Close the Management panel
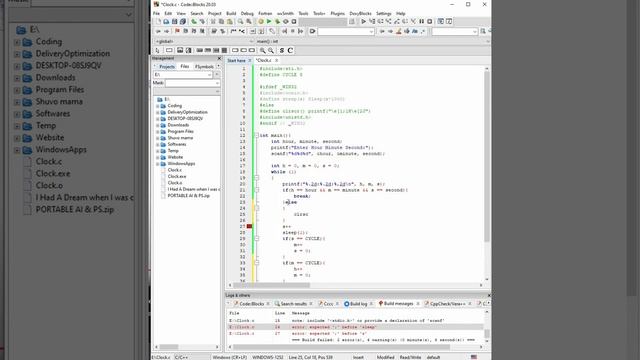Screen dimensions: 640x360 click(219, 58)
